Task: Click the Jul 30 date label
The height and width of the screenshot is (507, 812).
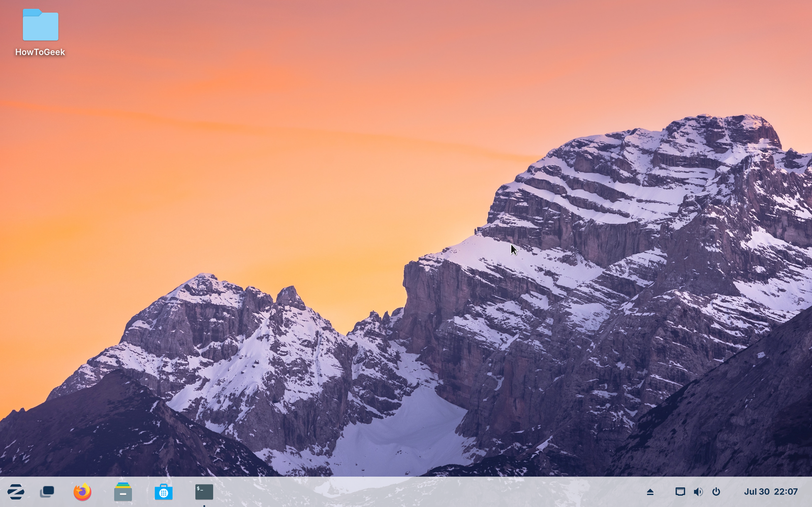Action: click(756, 491)
